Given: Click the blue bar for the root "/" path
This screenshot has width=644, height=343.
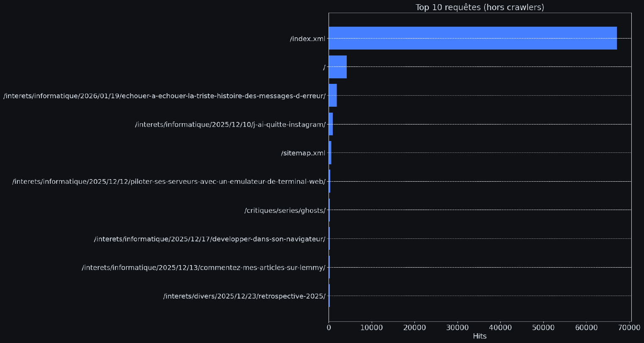Looking at the screenshot, I should (337, 67).
